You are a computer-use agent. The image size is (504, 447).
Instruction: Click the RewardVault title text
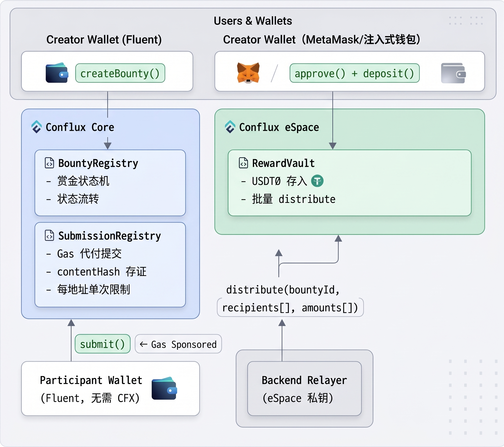pos(283,163)
